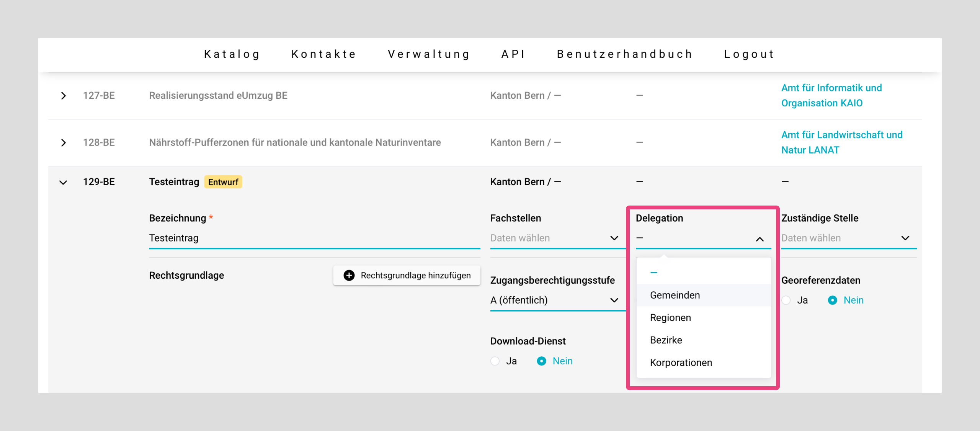
Task: Close the Delegation dropdown via the up chevron
Action: pos(759,239)
